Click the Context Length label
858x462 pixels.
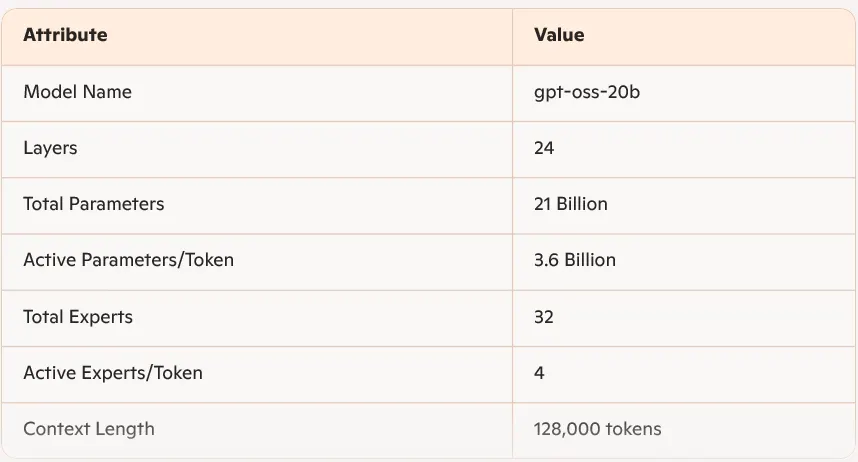coord(88,429)
